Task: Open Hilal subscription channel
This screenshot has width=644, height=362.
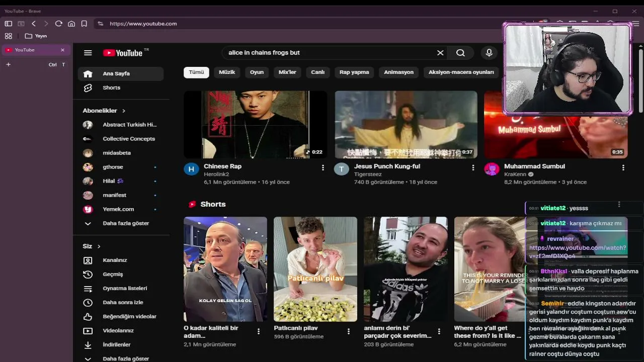Action: pyautogui.click(x=121, y=181)
